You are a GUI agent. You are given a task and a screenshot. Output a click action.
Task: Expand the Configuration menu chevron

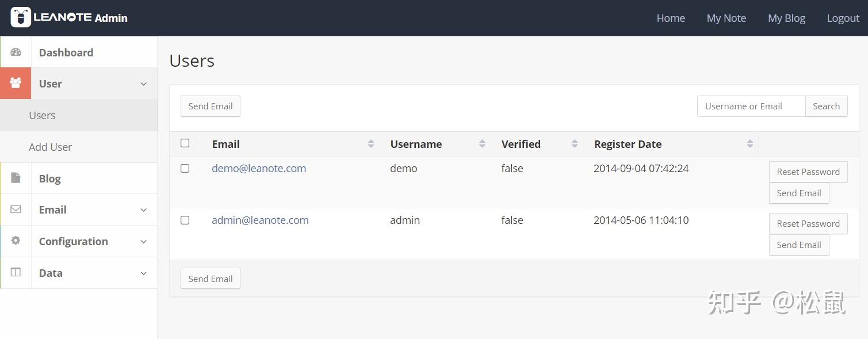click(144, 242)
